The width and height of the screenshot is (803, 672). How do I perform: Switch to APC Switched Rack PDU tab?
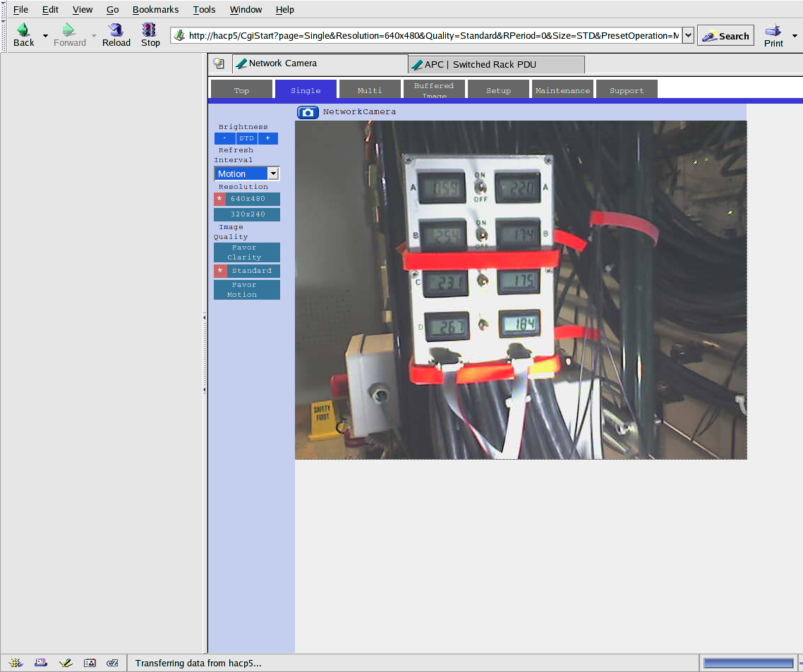tap(496, 64)
